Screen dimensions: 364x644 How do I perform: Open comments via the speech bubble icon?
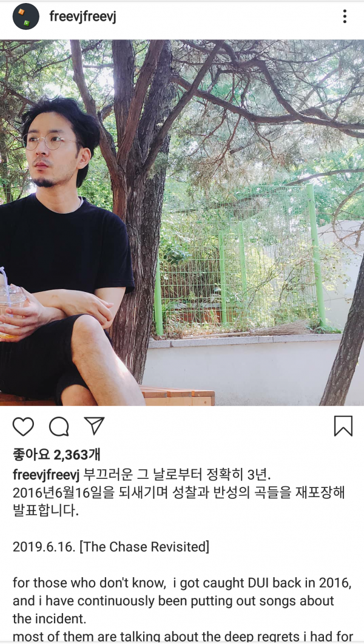[x=59, y=426]
